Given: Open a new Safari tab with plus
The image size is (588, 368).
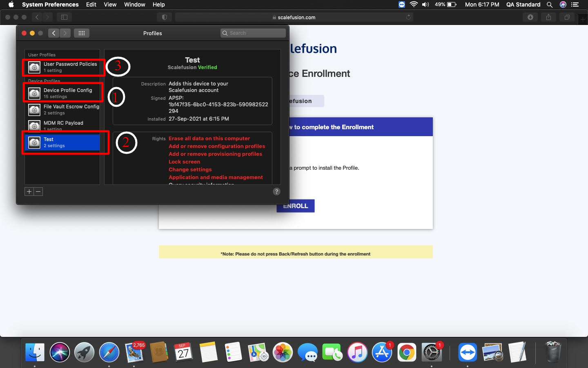Looking at the screenshot, I should (583, 19).
